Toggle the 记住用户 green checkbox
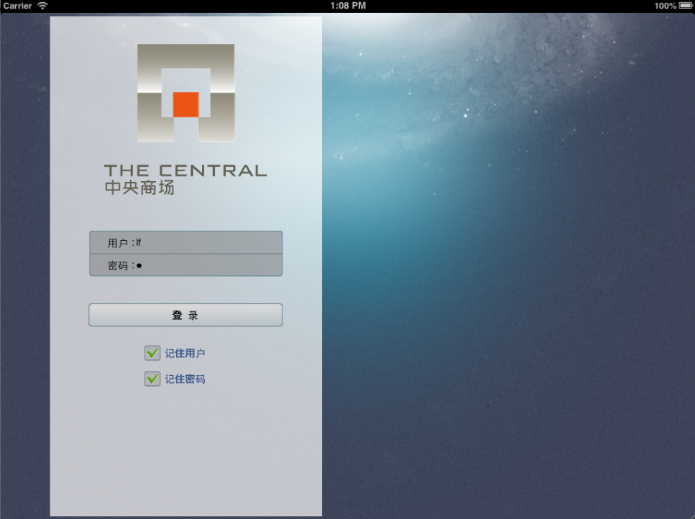This screenshot has width=695, height=519. [152, 353]
